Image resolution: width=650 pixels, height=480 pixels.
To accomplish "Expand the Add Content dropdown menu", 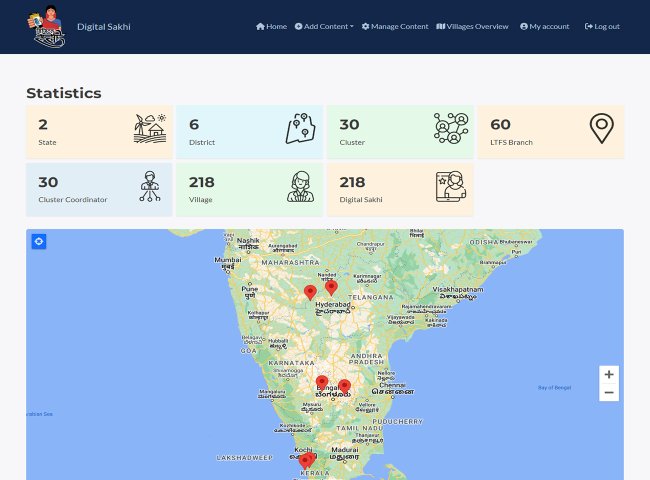I will click(x=324, y=27).
